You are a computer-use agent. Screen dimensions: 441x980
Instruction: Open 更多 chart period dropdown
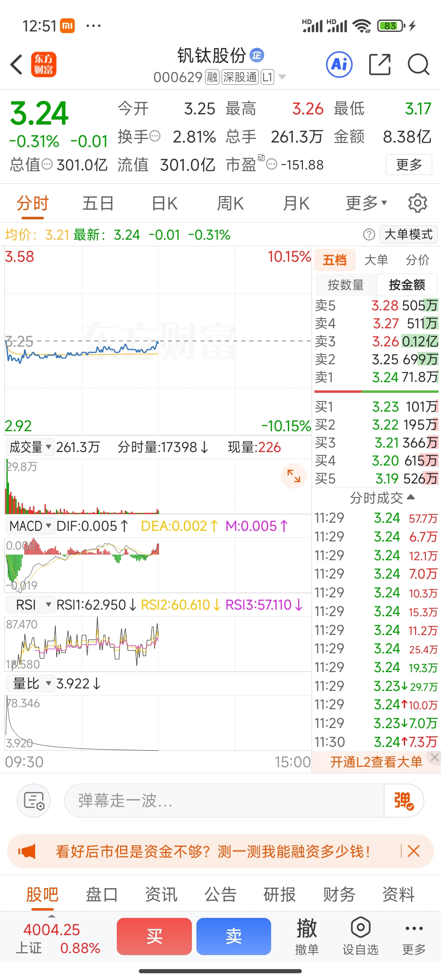tap(366, 203)
